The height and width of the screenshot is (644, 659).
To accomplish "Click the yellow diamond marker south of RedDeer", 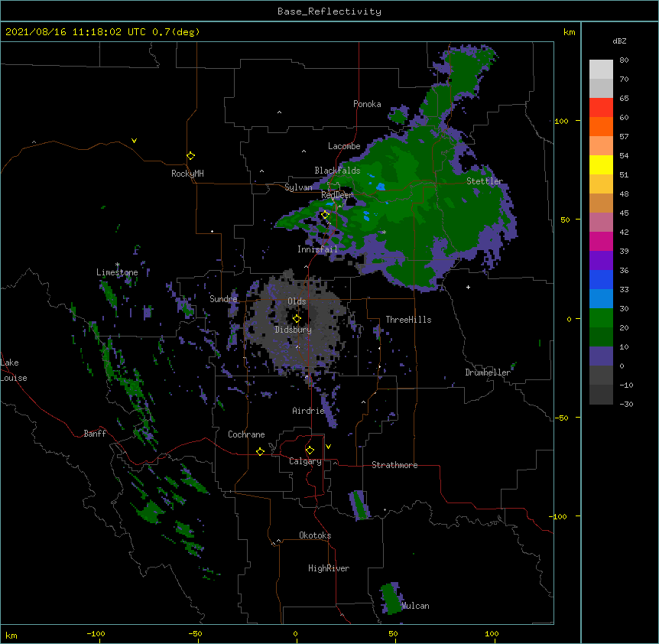I will tap(325, 215).
